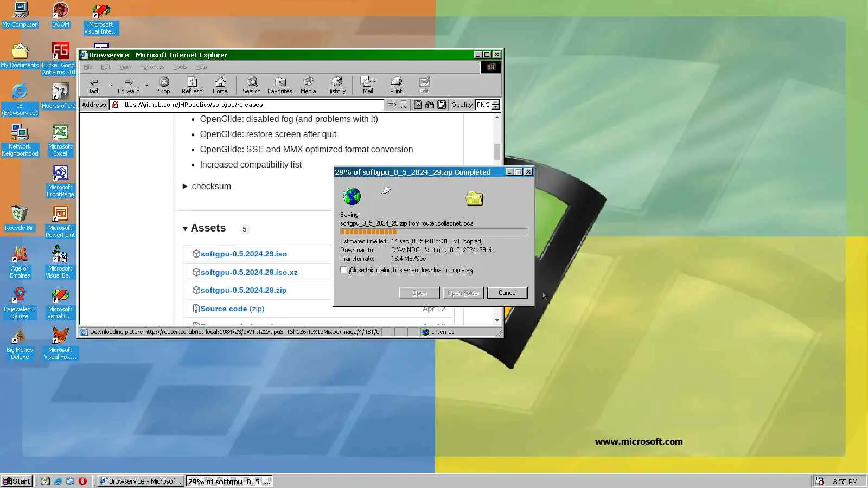Viewport: 868px width, 488px height.
Task: Open the Back button history dropdown arrow
Action: tap(111, 85)
